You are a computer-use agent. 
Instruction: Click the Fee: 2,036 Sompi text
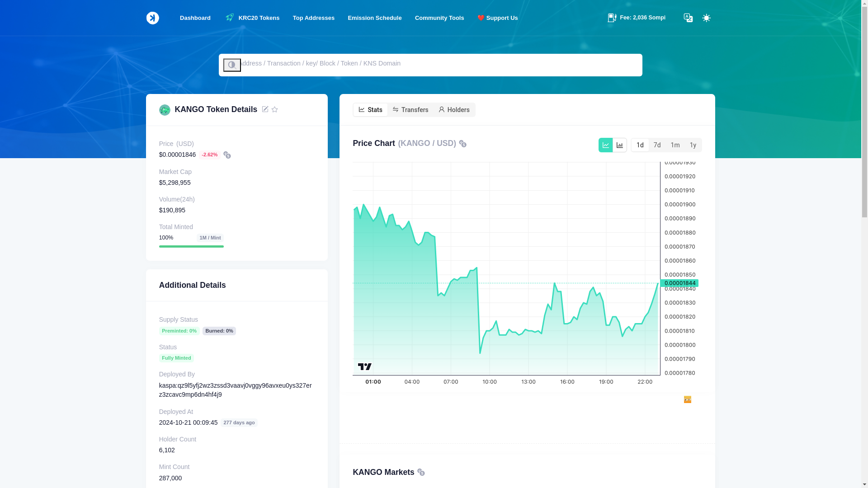point(642,18)
